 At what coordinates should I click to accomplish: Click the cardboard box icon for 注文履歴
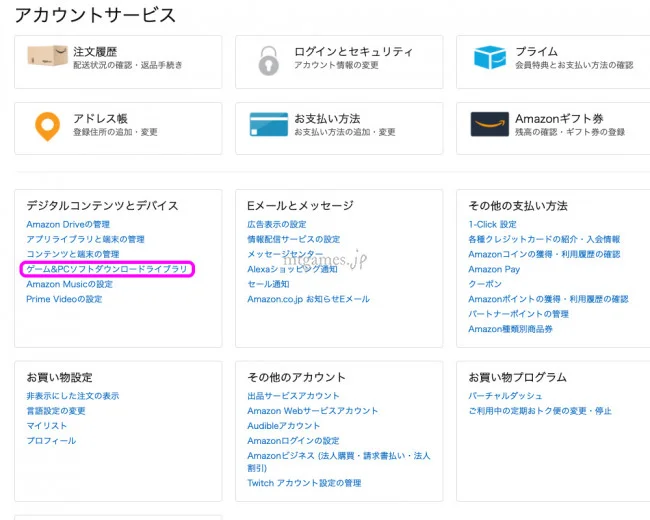click(x=47, y=56)
